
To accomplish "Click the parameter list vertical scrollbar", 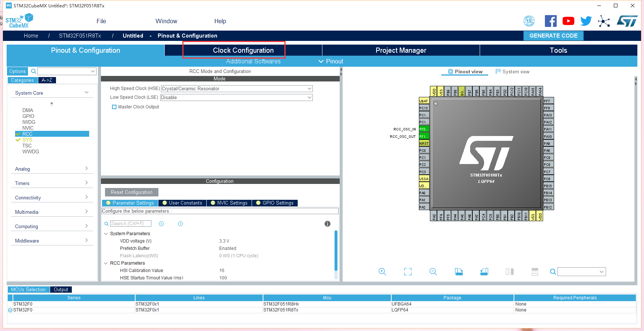I will (336, 251).
